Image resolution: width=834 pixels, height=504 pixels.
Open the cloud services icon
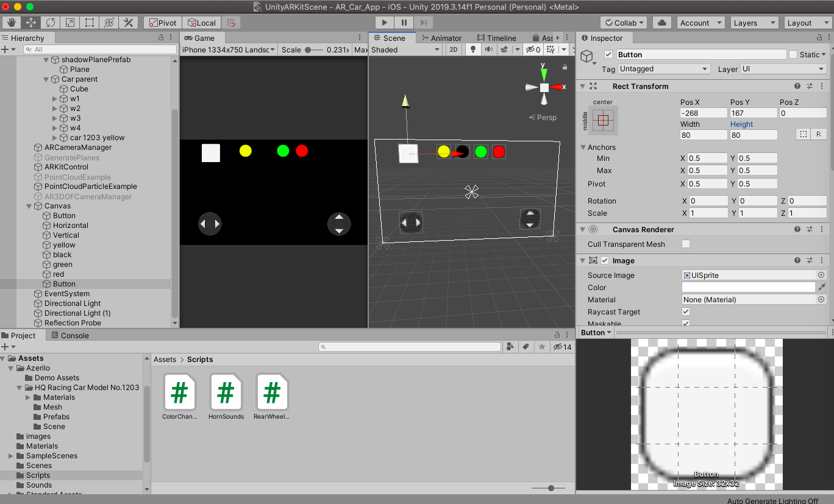[x=661, y=23]
